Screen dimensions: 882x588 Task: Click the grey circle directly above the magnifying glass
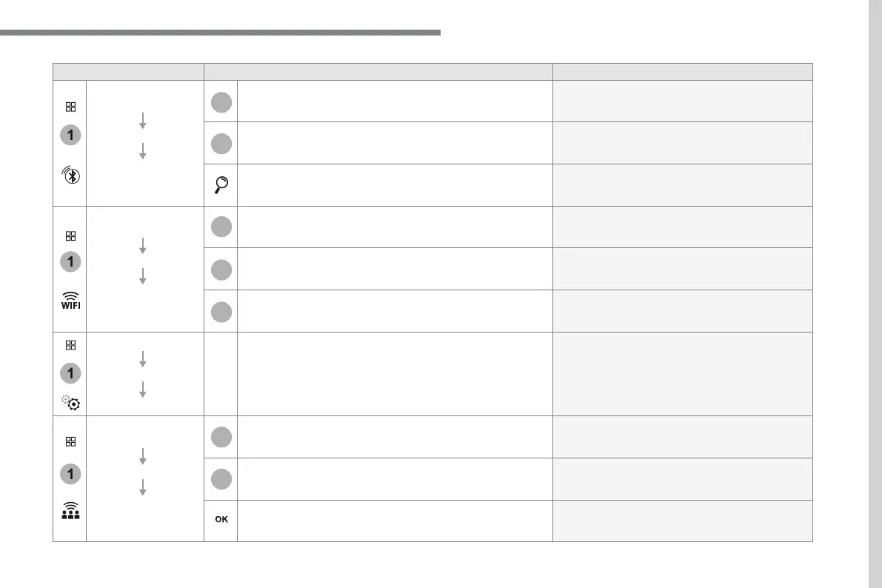tap(221, 143)
